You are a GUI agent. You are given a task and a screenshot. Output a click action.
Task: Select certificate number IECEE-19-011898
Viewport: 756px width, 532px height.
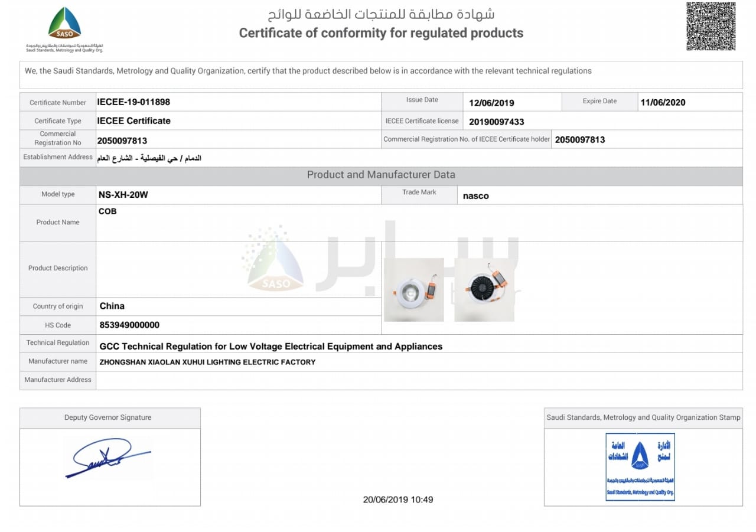pos(133,102)
